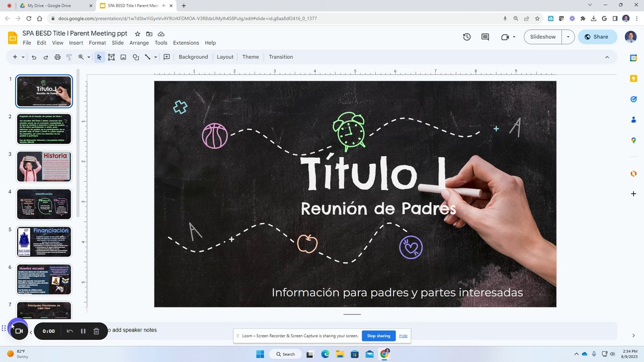Undo the last action in Slides toolbar
The height and width of the screenshot is (362, 644).
(34, 57)
